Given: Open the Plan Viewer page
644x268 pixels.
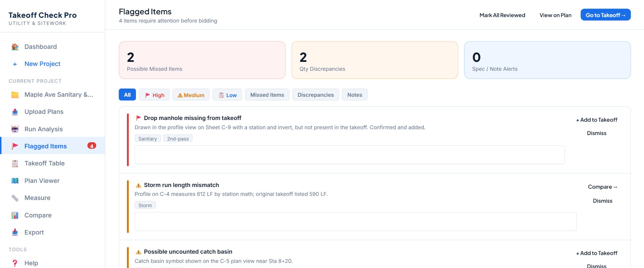Looking at the screenshot, I should (53, 181).
